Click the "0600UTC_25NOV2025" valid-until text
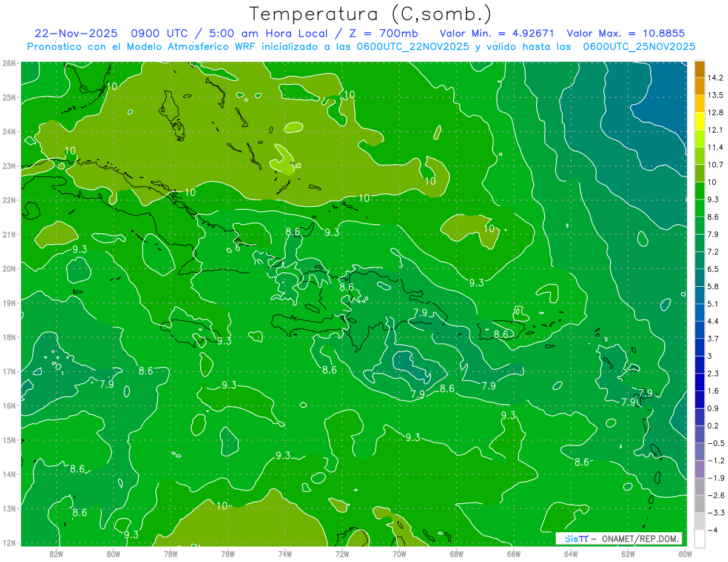The height and width of the screenshot is (562, 728). coord(639,47)
